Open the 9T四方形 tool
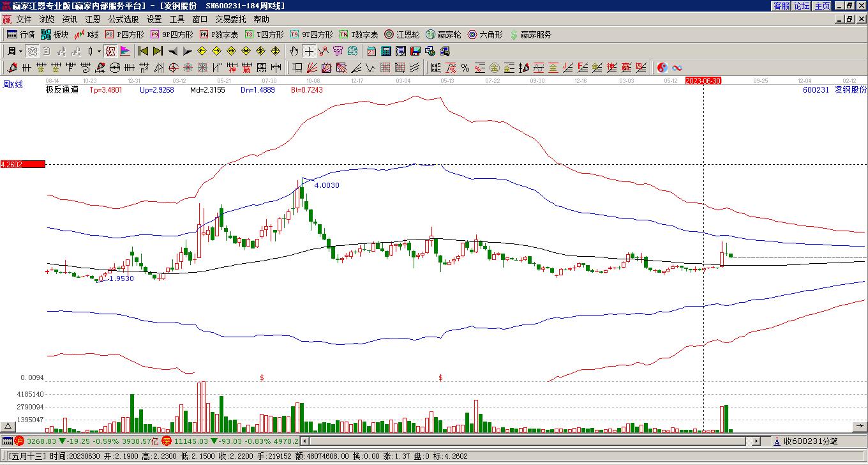The height and width of the screenshot is (465, 868). point(311,34)
